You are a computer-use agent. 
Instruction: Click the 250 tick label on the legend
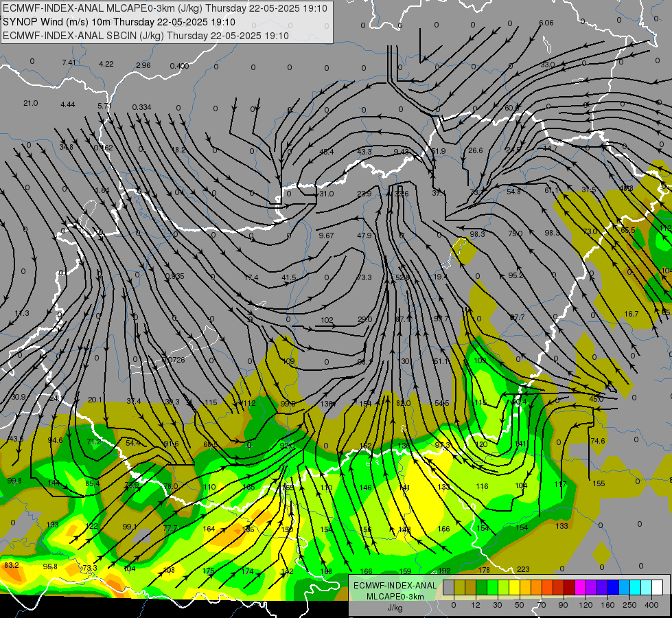[x=629, y=605]
